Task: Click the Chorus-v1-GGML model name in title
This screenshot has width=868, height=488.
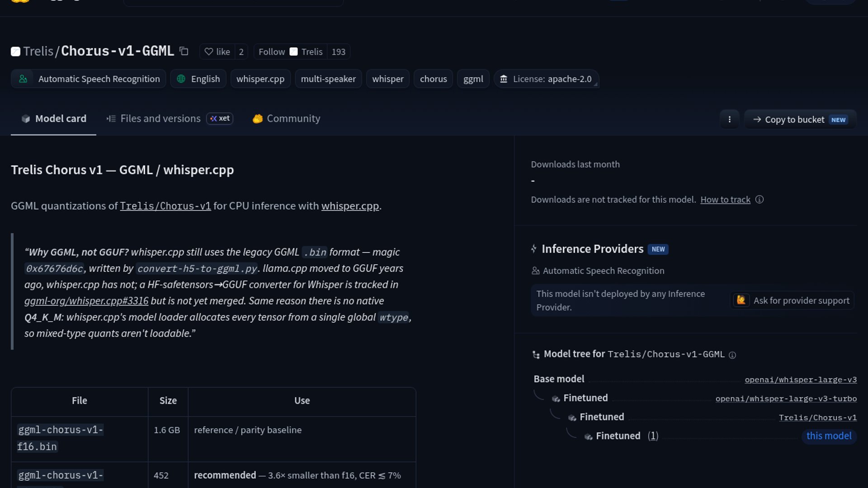Action: tap(118, 51)
